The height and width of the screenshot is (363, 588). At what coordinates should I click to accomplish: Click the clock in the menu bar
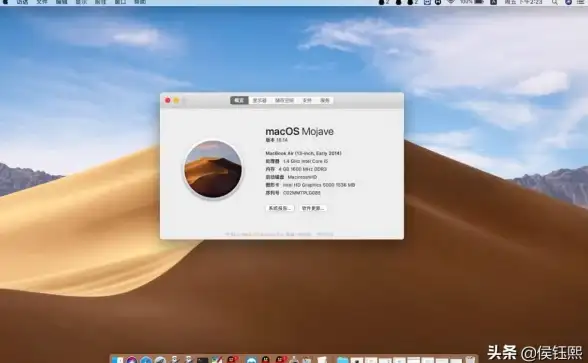[x=524, y=2]
